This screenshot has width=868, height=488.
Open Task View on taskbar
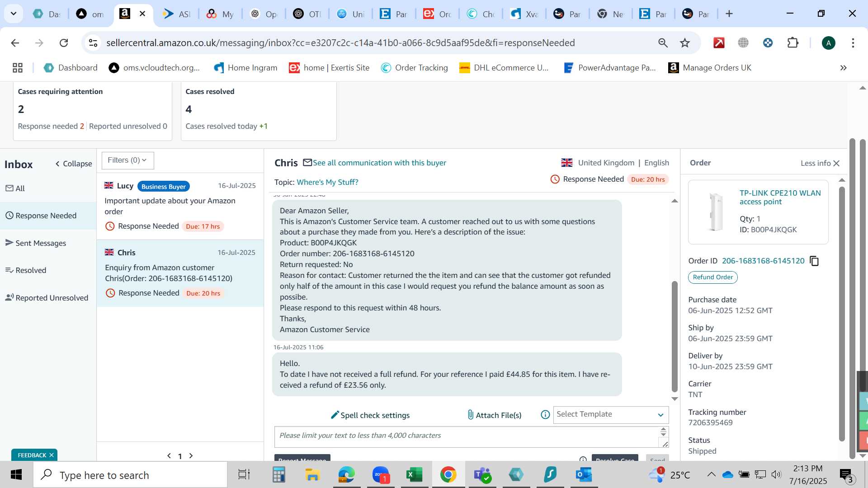[x=244, y=475]
